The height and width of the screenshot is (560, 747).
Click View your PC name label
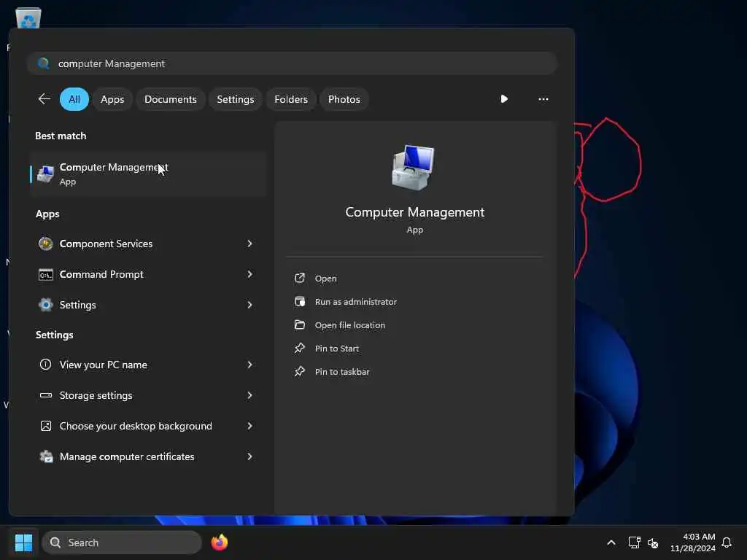[104, 365]
